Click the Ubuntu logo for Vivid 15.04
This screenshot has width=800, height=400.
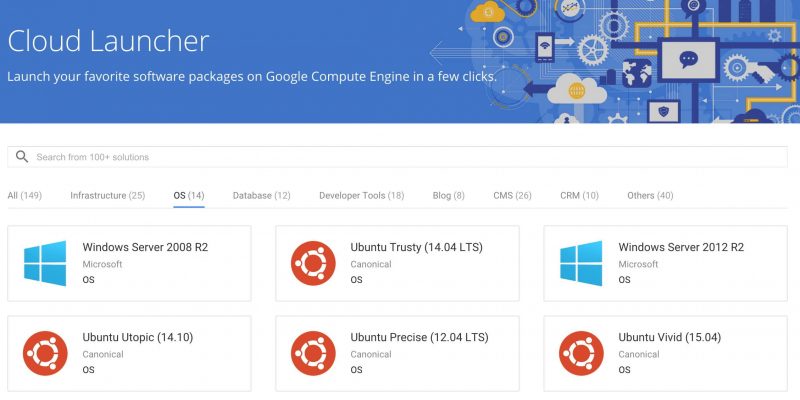pyautogui.click(x=581, y=353)
